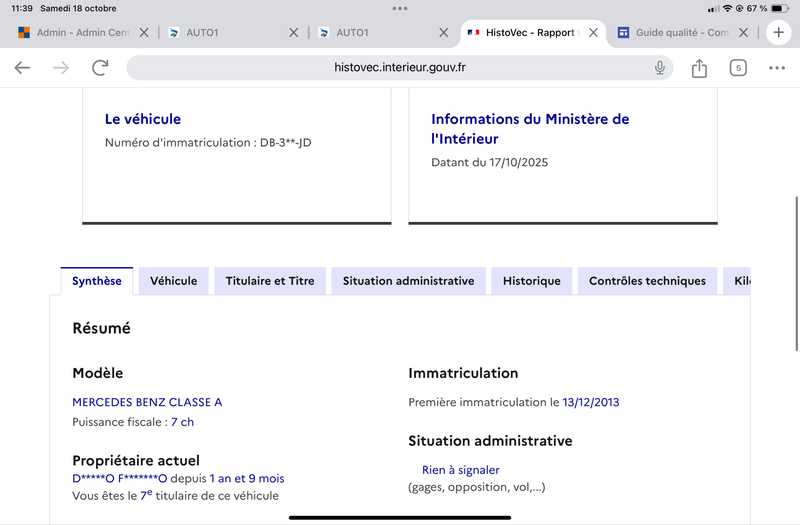Go to the Historique tab

pyautogui.click(x=532, y=281)
